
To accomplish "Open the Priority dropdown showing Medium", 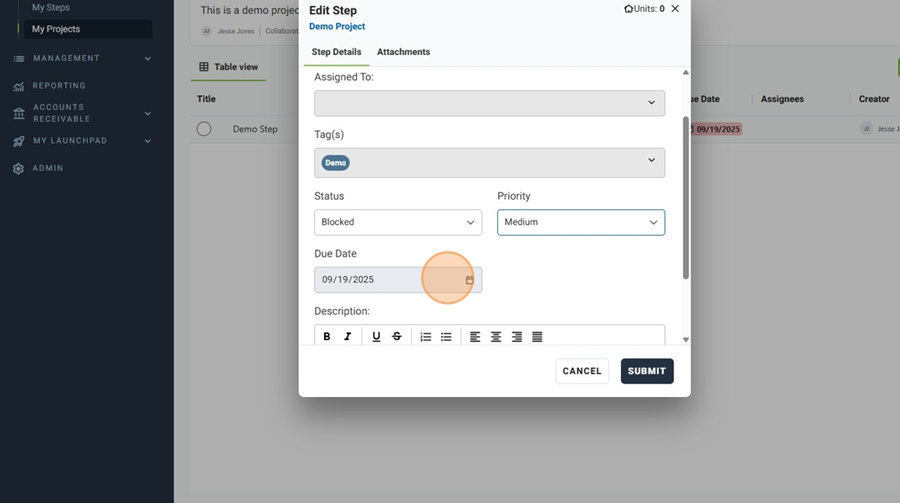I will [x=581, y=222].
